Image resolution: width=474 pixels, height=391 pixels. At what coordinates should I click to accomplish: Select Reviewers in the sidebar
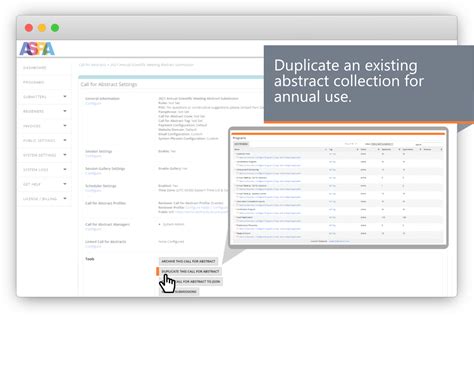pyautogui.click(x=33, y=111)
